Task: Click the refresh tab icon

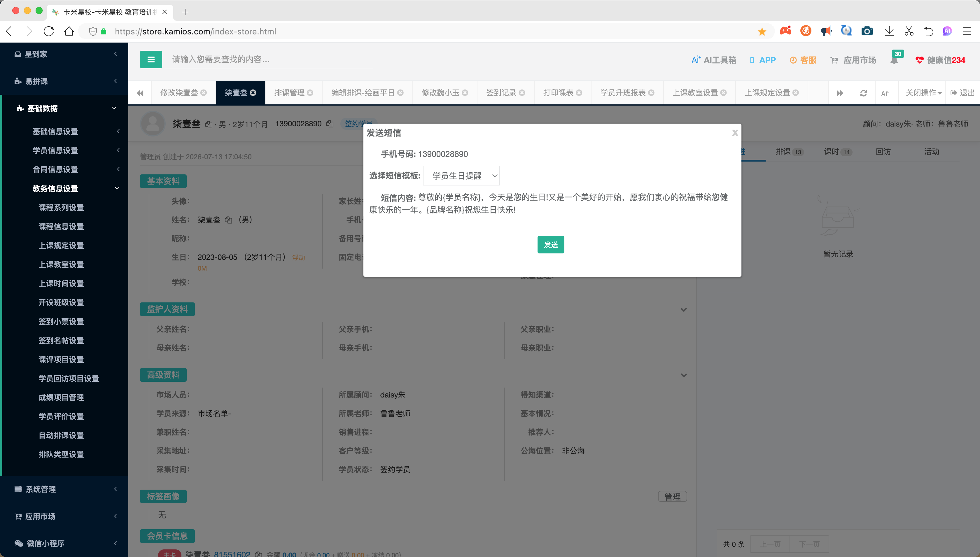Action: tap(863, 93)
